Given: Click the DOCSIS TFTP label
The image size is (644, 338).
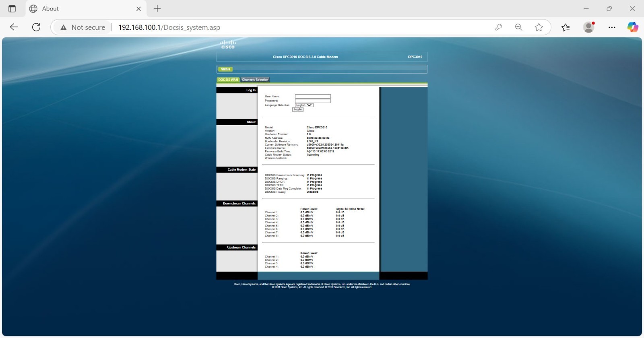Looking at the screenshot, I should [x=275, y=185].
